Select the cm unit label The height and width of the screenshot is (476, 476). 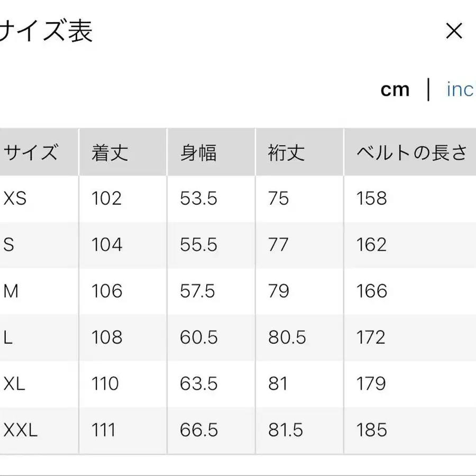pyautogui.click(x=395, y=89)
